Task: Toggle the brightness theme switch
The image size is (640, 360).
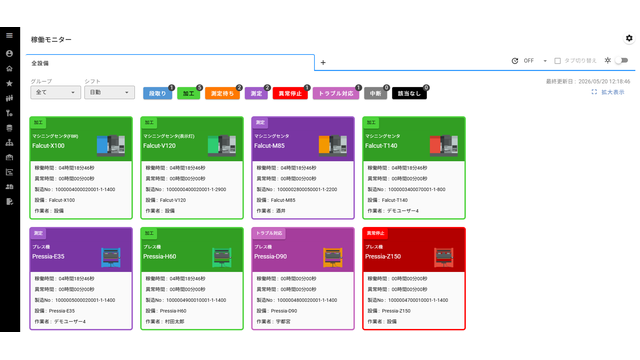Action: click(x=622, y=60)
